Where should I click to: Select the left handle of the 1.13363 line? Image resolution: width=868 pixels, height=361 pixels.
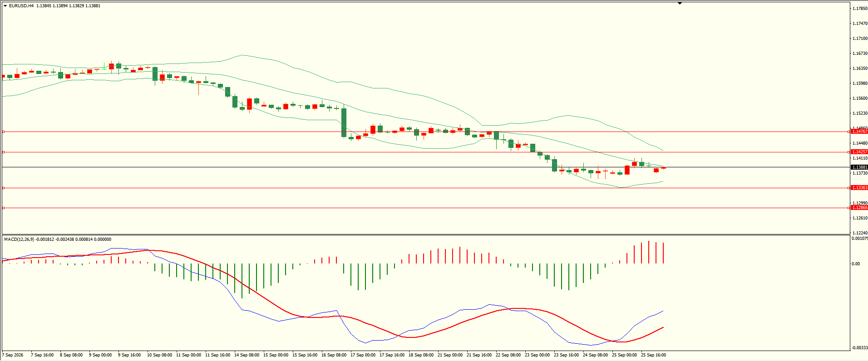pyautogui.click(x=3, y=188)
